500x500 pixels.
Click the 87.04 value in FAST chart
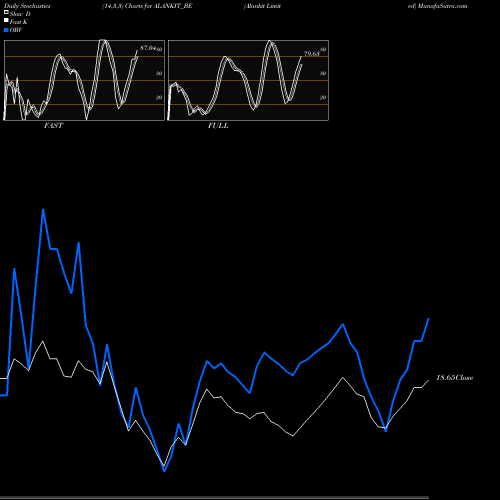click(148, 48)
